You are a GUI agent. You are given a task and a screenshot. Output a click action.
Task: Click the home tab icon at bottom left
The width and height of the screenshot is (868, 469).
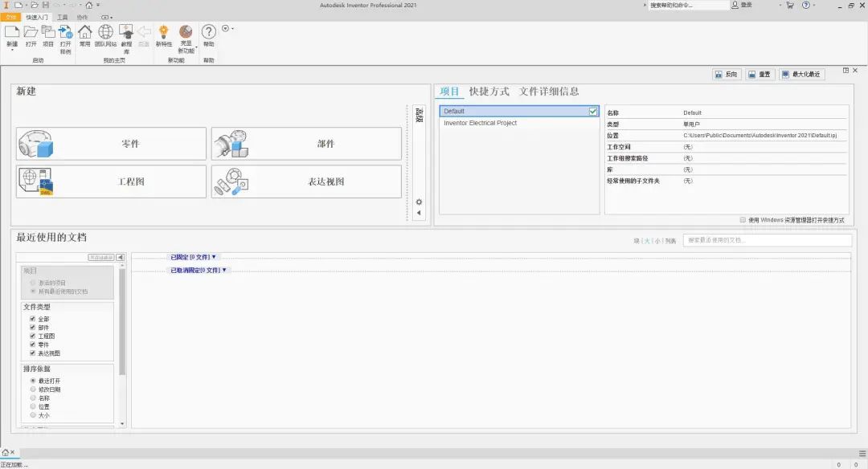(5, 452)
